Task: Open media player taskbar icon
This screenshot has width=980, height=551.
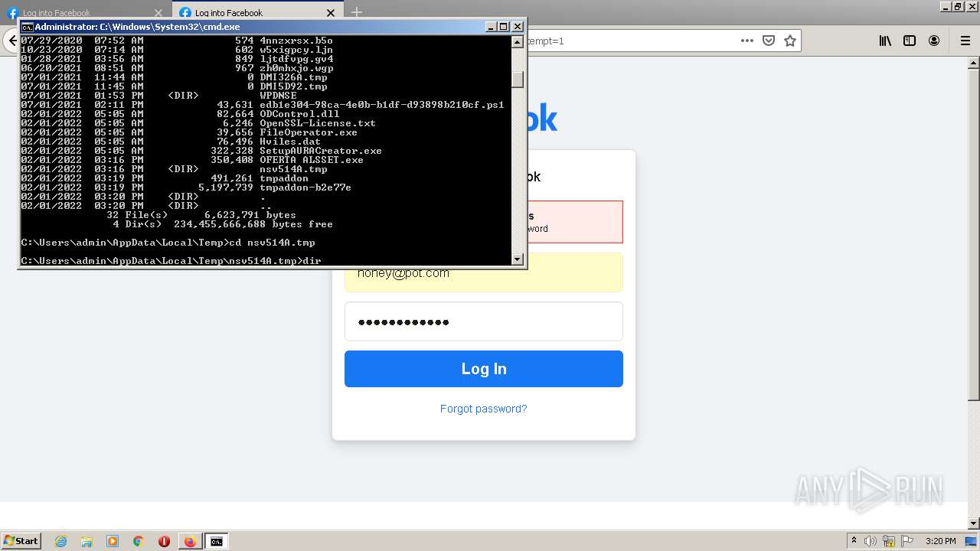Action: pyautogui.click(x=113, y=541)
